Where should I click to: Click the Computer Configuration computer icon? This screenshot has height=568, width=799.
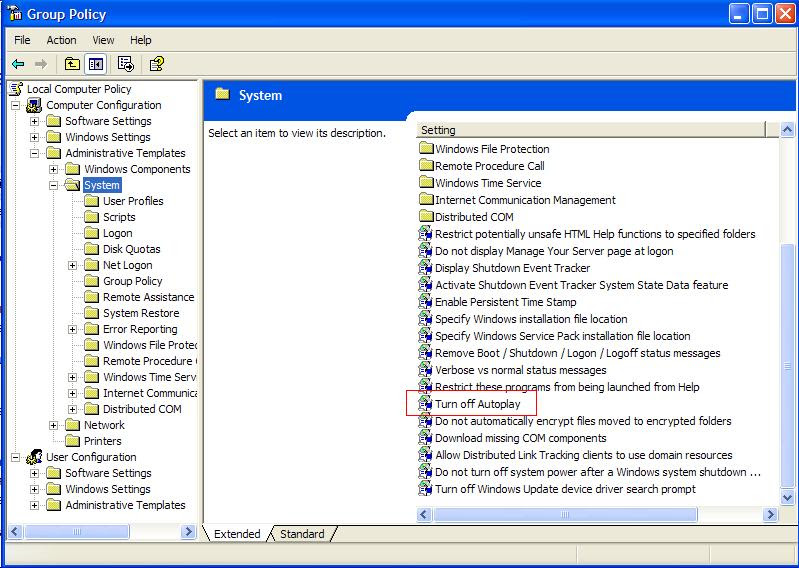[x=34, y=105]
